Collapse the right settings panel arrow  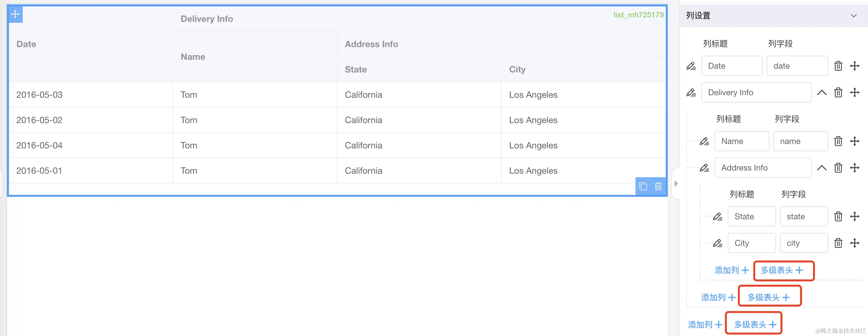[x=676, y=184]
